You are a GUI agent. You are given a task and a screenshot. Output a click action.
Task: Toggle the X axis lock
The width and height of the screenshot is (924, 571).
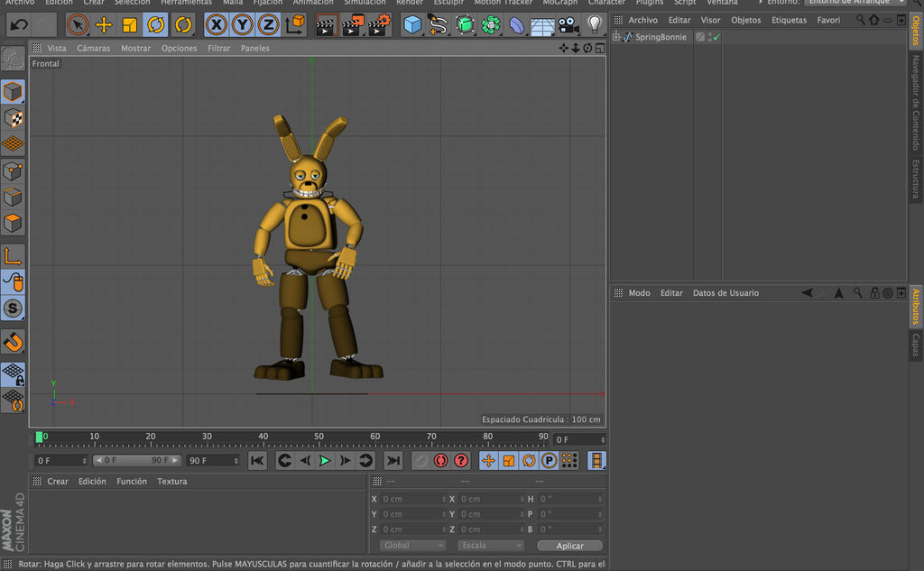pyautogui.click(x=217, y=24)
